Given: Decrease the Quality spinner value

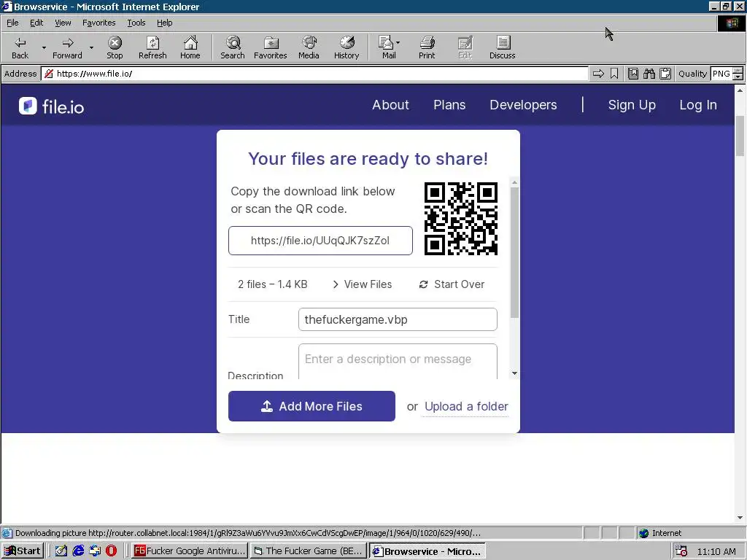Looking at the screenshot, I should click(738, 77).
